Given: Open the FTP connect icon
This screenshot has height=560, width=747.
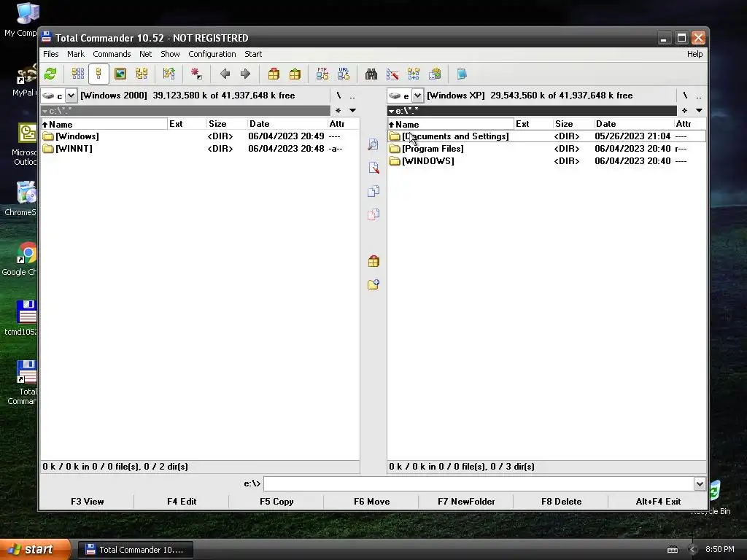Looking at the screenshot, I should [x=322, y=74].
